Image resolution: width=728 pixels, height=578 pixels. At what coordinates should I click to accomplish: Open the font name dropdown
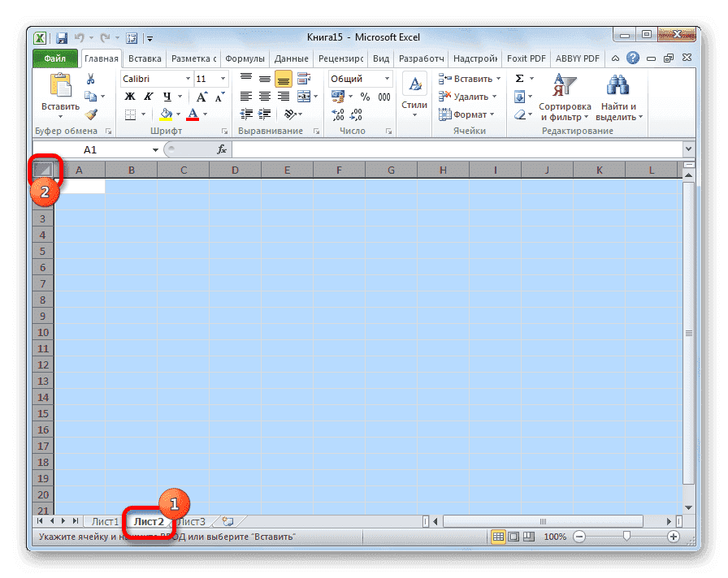pyautogui.click(x=186, y=78)
